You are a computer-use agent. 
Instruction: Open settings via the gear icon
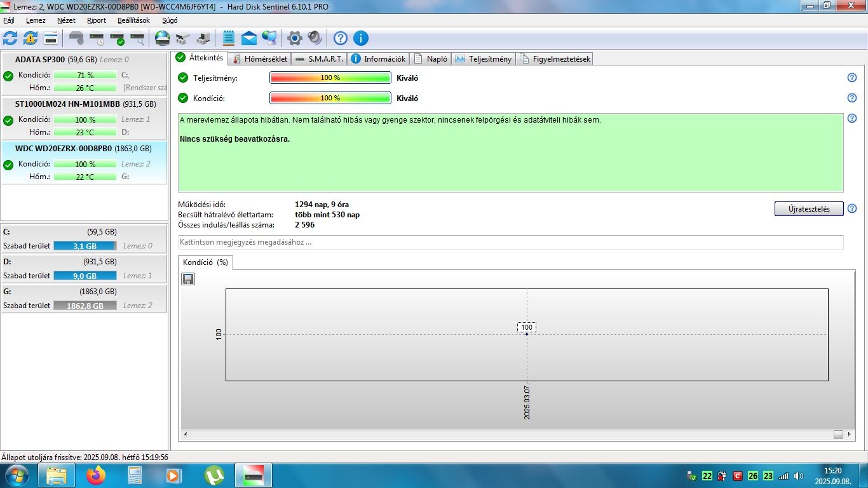tap(294, 38)
